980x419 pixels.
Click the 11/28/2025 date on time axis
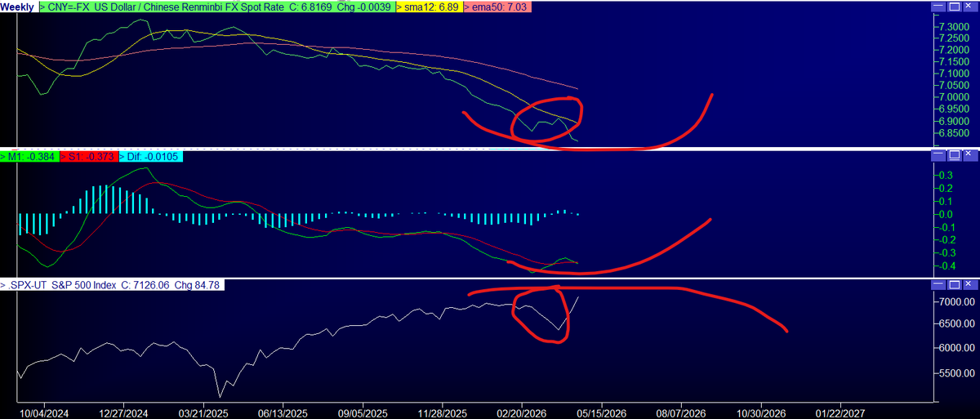[443, 412]
